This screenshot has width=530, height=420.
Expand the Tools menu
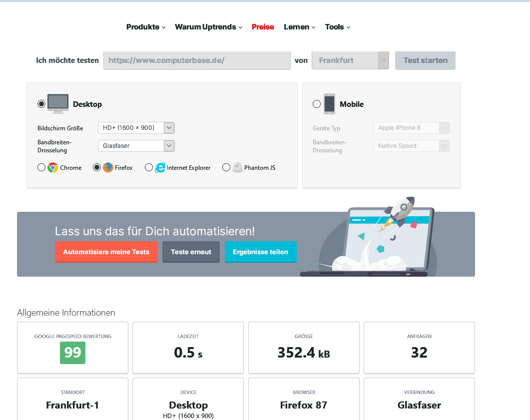338,27
